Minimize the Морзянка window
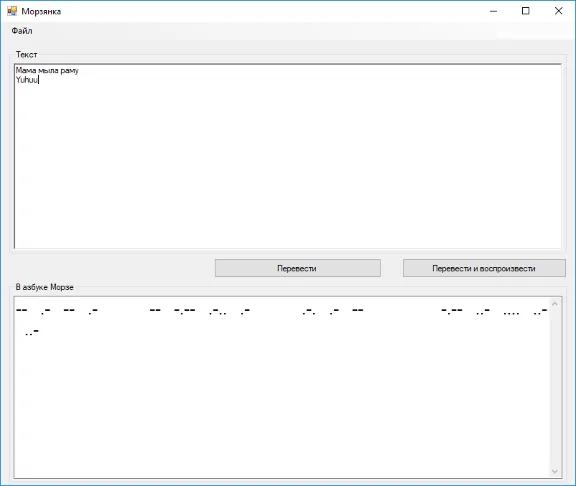576x486 pixels. (493, 11)
